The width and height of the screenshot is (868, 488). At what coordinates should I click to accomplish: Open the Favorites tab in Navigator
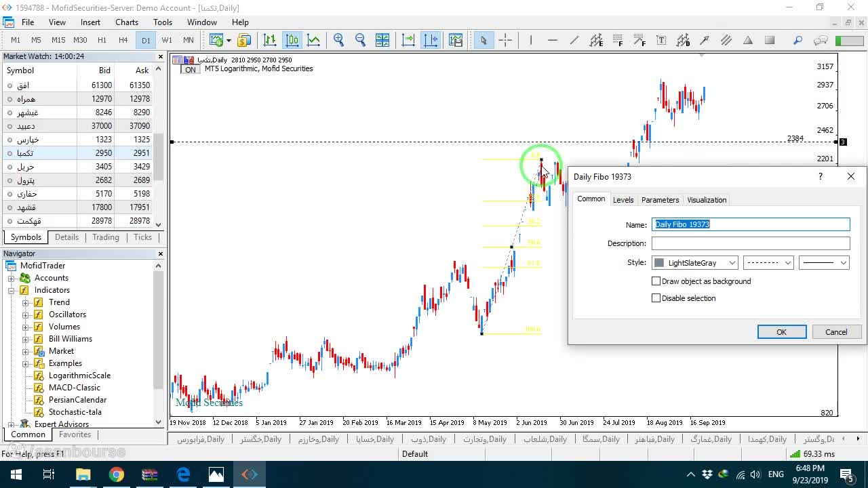click(x=75, y=434)
